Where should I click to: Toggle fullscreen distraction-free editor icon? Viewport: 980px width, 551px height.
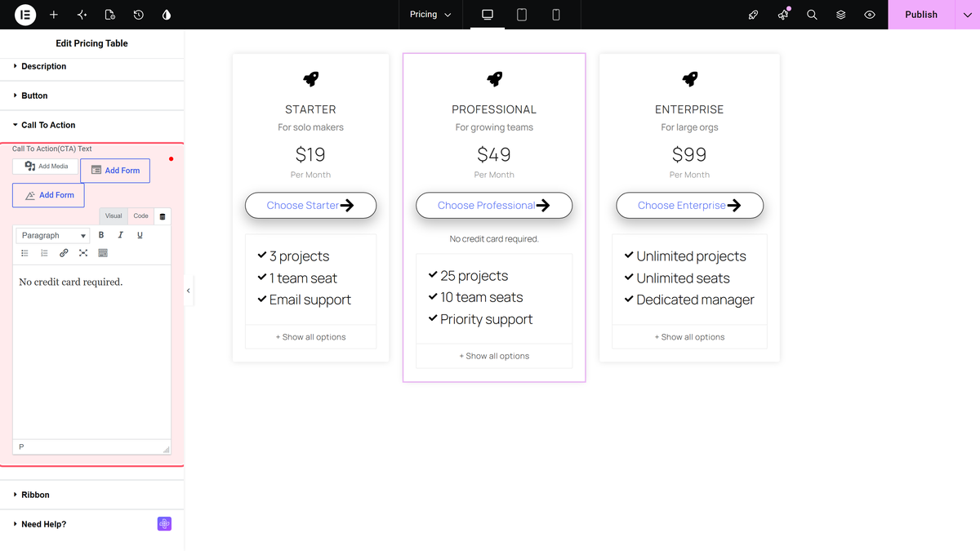(x=83, y=253)
